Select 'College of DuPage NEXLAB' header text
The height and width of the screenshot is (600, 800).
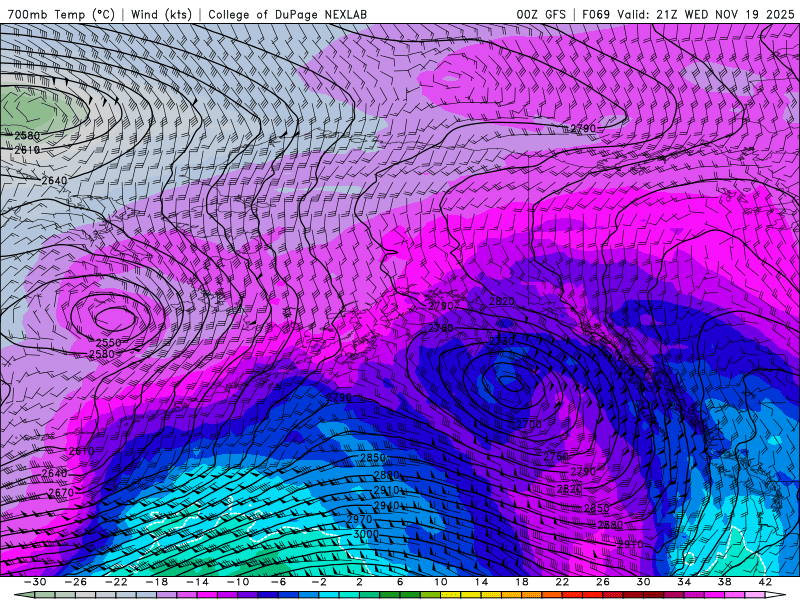click(287, 14)
